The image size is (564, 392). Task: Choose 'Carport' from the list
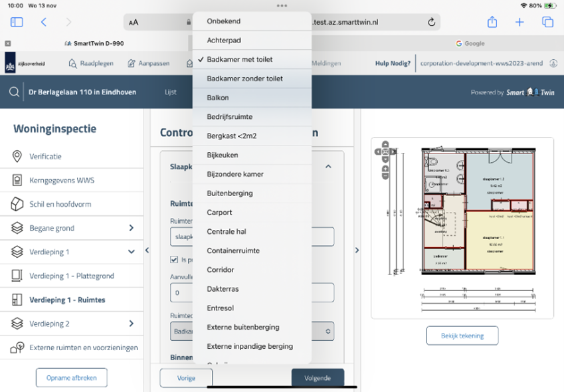click(x=219, y=213)
